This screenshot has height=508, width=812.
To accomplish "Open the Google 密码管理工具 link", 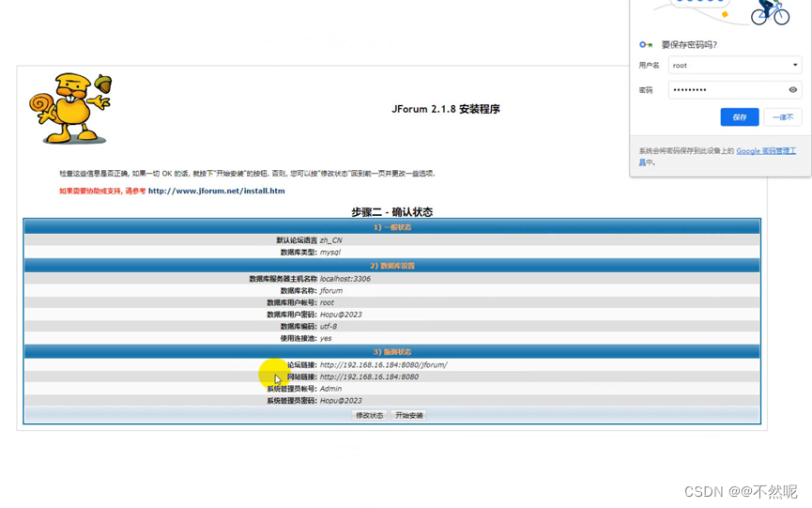I will point(766,150).
